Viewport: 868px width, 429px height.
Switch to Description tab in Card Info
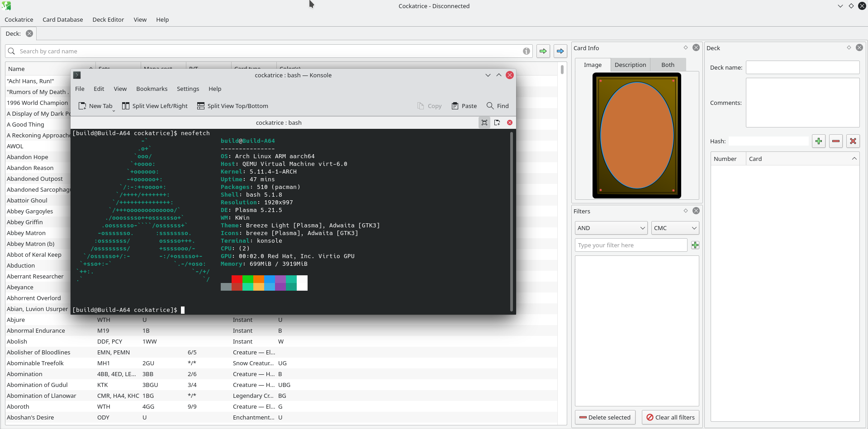(631, 65)
